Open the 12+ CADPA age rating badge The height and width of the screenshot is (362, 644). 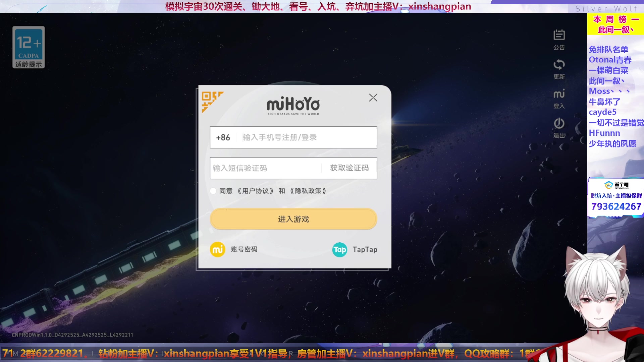[29, 47]
